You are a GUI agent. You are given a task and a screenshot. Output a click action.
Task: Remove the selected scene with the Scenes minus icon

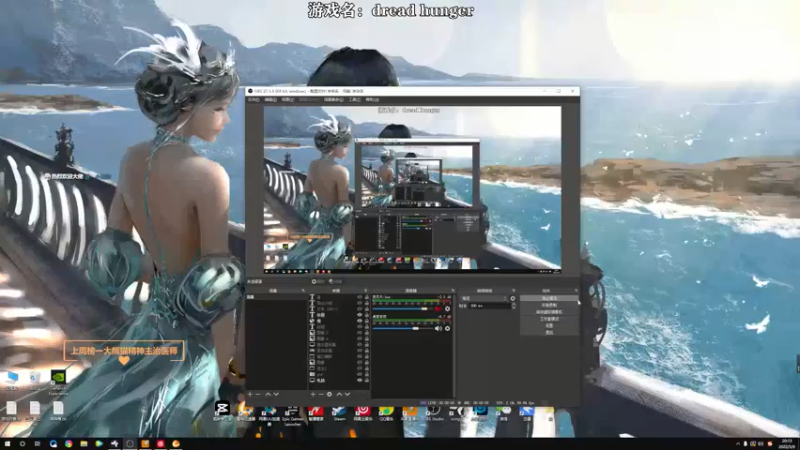[258, 394]
